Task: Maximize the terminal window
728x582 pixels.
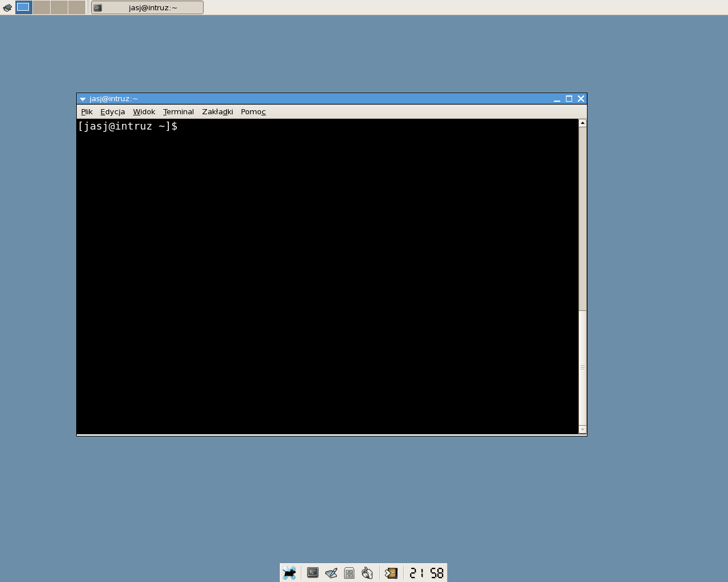Action: click(569, 99)
